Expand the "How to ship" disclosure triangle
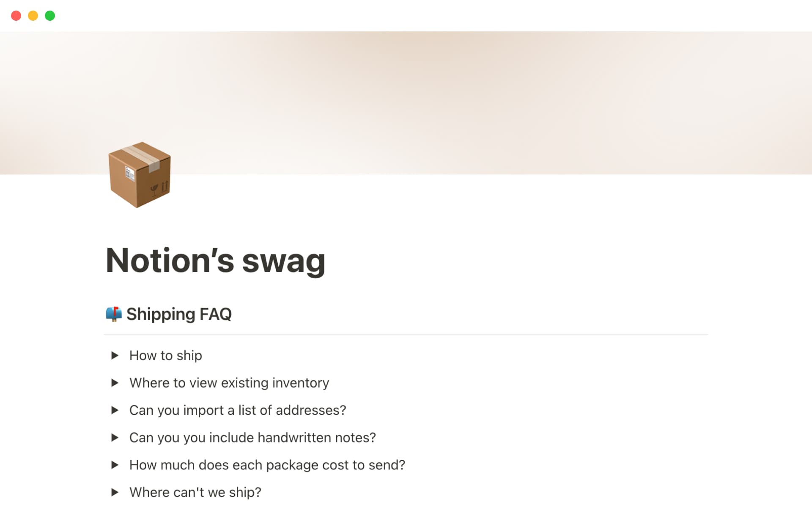The height and width of the screenshot is (508, 812). 115,356
